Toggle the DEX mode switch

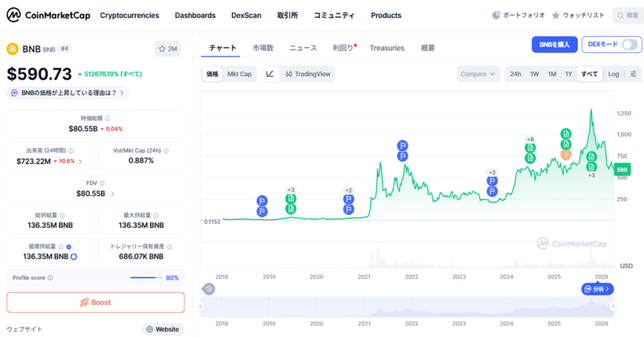pos(629,44)
